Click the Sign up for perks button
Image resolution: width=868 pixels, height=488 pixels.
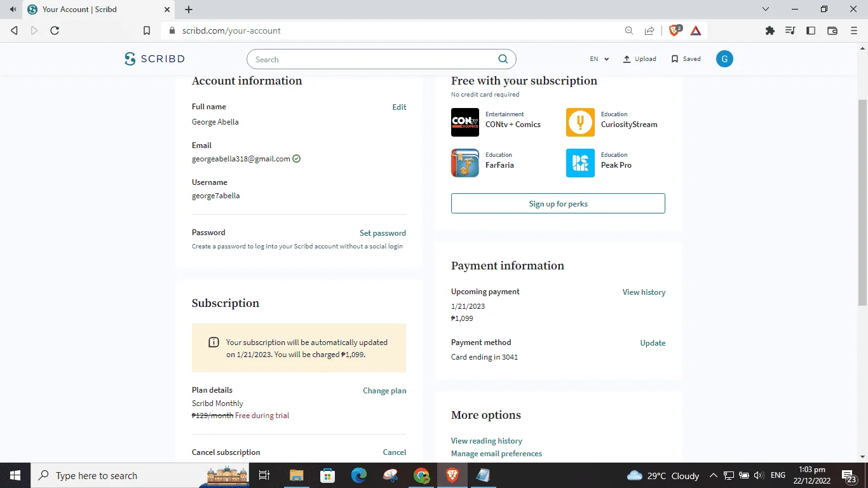pos(558,203)
